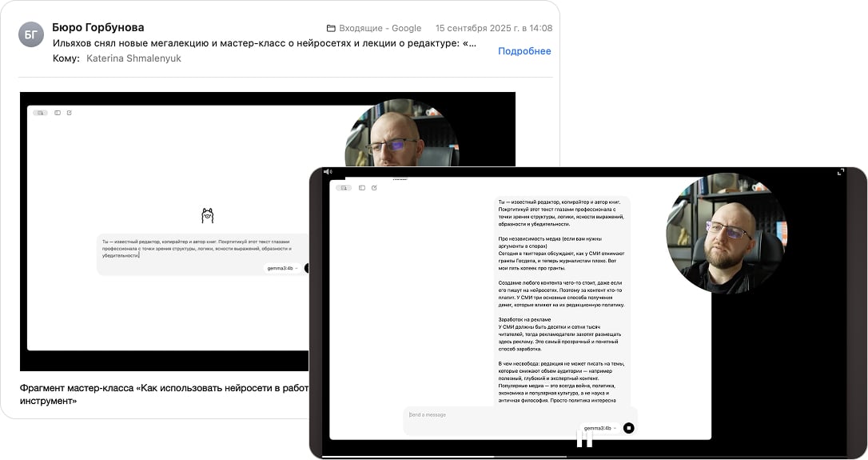Mute the video with the speaker icon
This screenshot has width=868, height=460.
tap(327, 172)
